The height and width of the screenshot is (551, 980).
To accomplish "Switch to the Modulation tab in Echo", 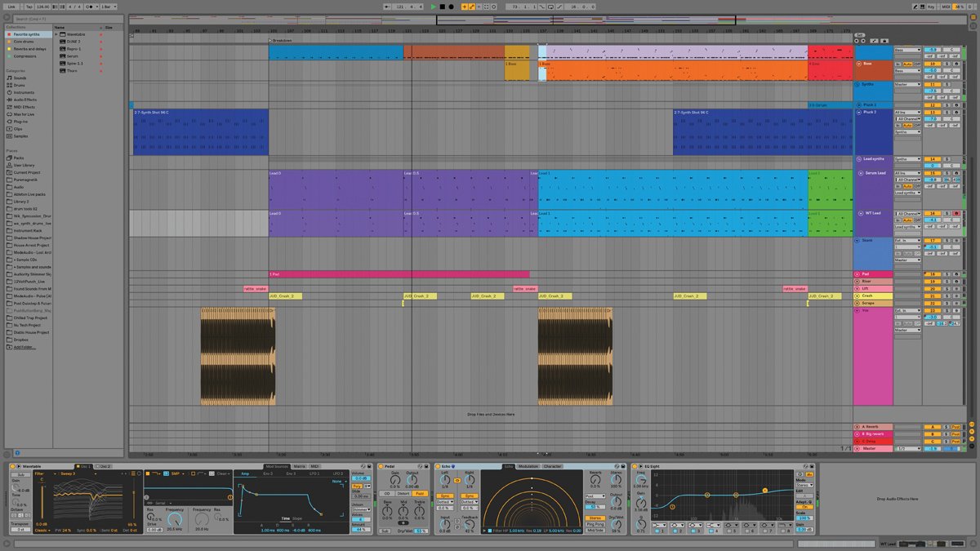I will [x=528, y=466].
